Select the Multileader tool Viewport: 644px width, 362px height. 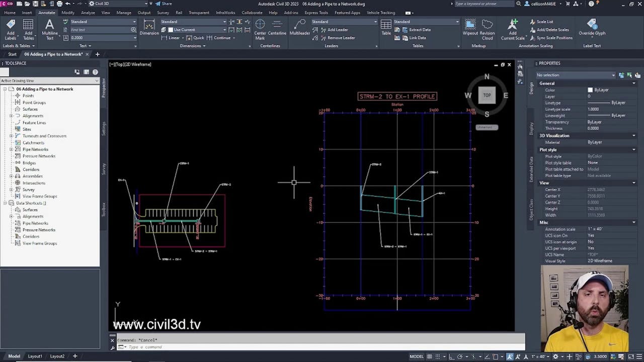pyautogui.click(x=299, y=29)
